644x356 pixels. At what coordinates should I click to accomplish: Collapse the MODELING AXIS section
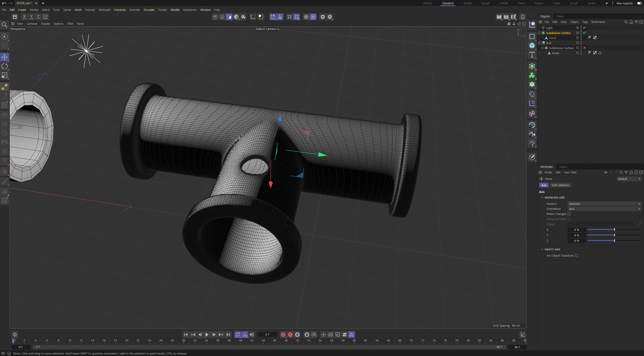(542, 197)
